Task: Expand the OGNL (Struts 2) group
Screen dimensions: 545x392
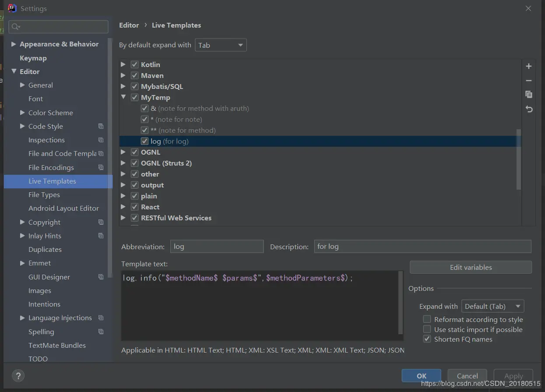Action: click(123, 163)
